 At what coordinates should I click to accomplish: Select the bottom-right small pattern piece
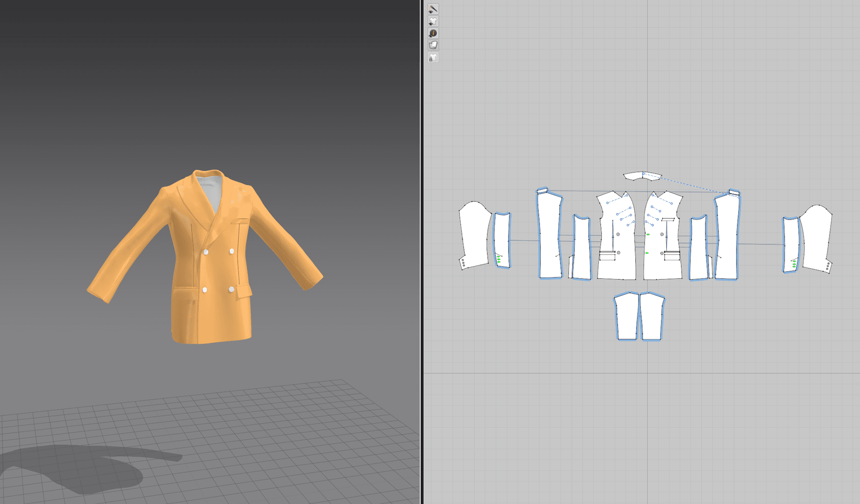[652, 317]
